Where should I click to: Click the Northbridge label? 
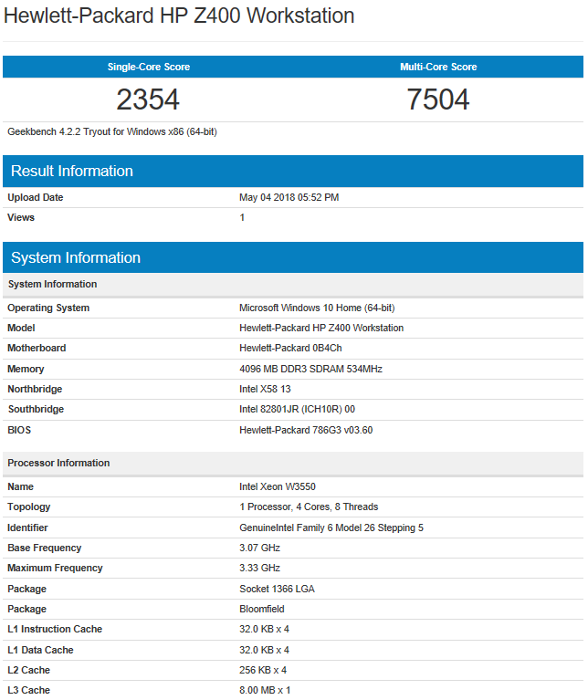click(x=35, y=390)
